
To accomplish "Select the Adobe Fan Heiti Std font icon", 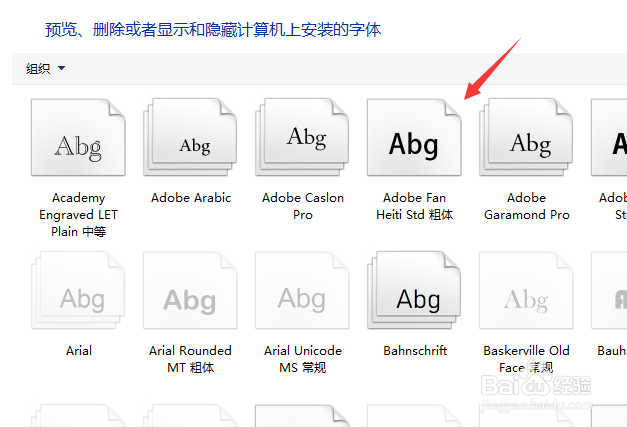I will pos(414,138).
